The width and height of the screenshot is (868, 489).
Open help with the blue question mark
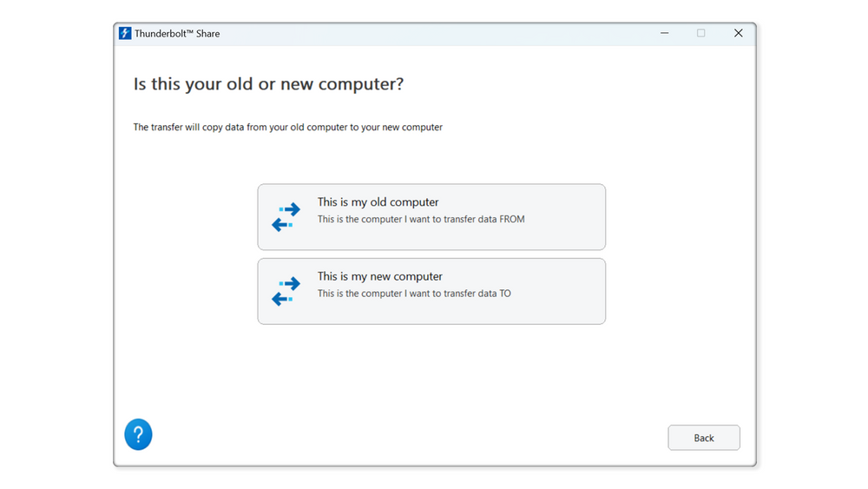coord(138,434)
